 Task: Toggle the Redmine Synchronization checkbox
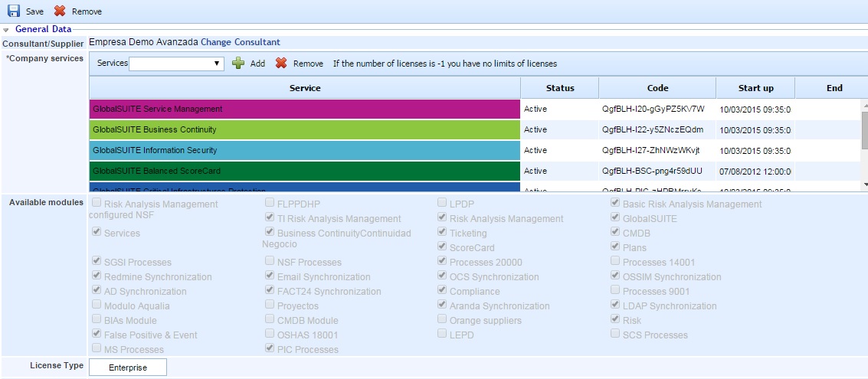[x=97, y=276]
